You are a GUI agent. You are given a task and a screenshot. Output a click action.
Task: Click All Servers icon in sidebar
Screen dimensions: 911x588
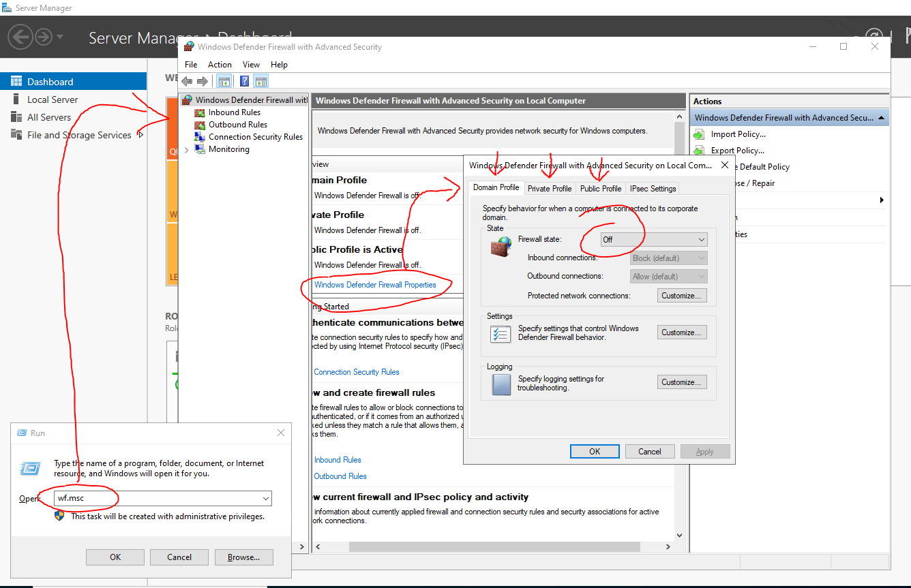[x=16, y=117]
